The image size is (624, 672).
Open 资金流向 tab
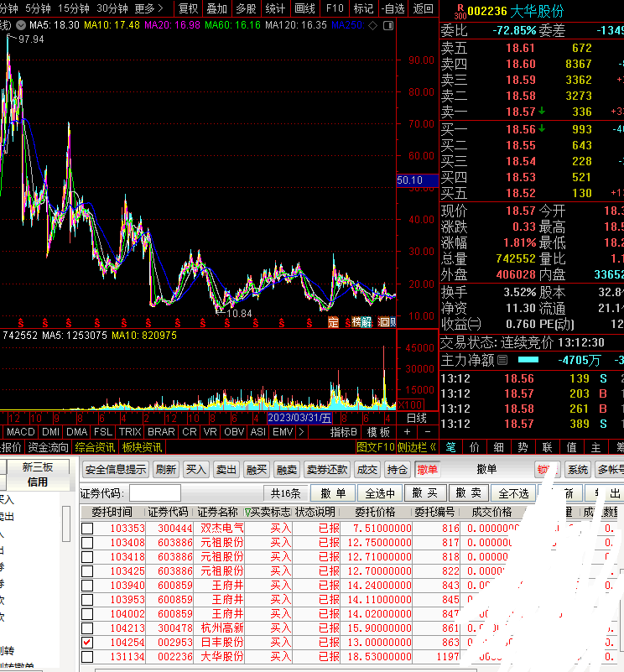[x=49, y=447]
